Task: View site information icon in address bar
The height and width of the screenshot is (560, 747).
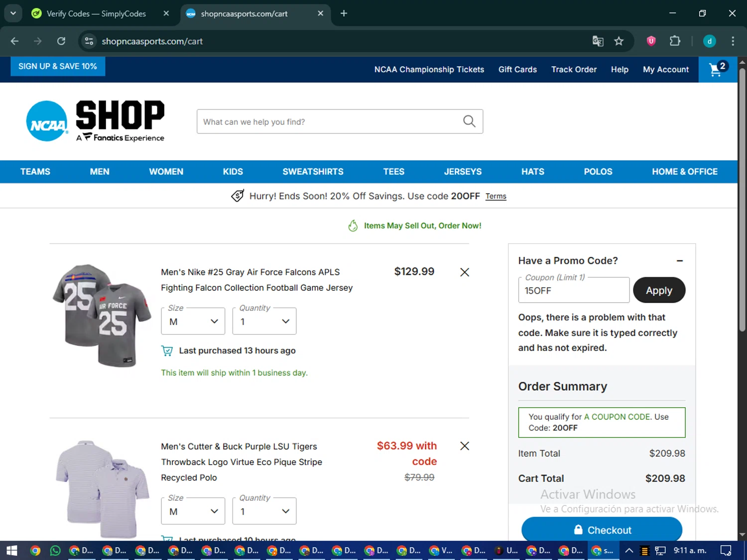Action: point(89,41)
